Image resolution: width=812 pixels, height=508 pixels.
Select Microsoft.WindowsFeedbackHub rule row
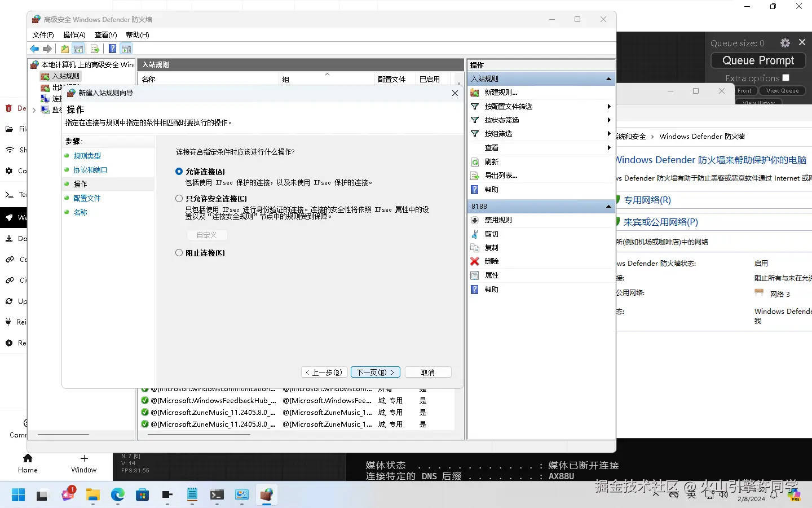coord(296,401)
